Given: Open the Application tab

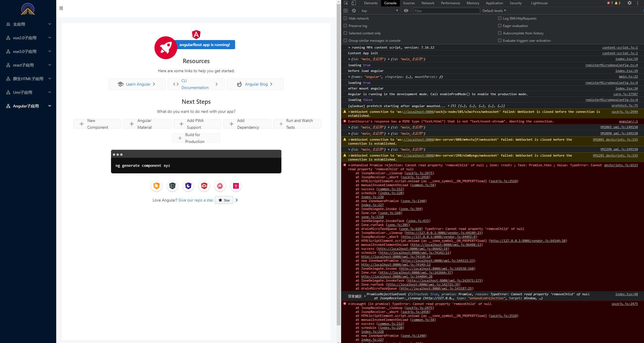Looking at the screenshot, I should [x=494, y=3].
